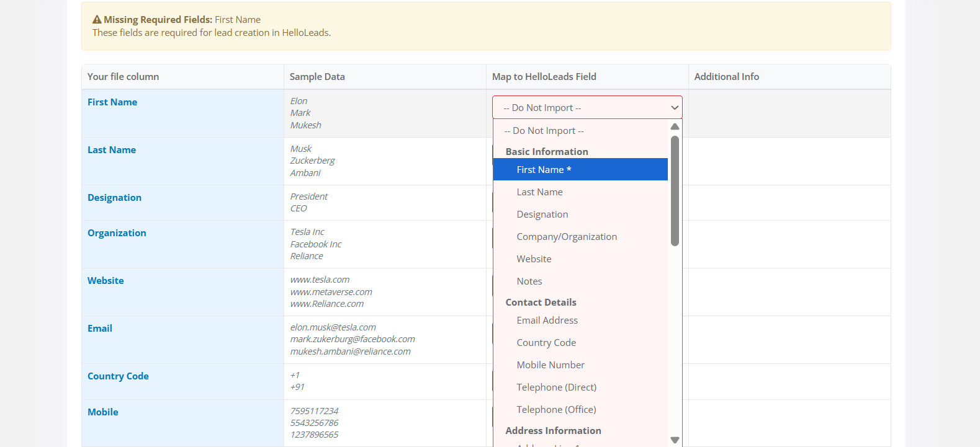Select 'Designation' option in dropdown list
The height and width of the screenshot is (447, 980).
coord(542,215)
